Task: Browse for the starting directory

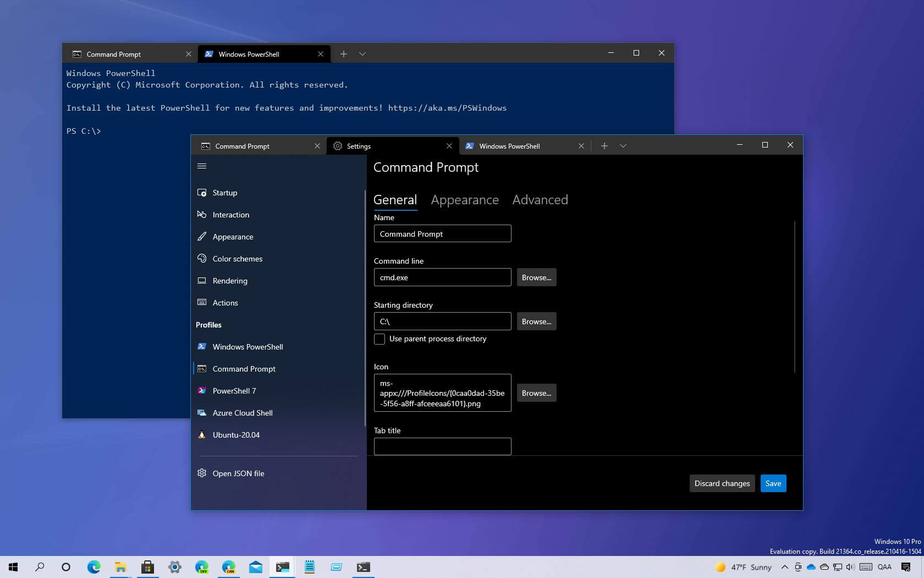Action: coord(536,321)
